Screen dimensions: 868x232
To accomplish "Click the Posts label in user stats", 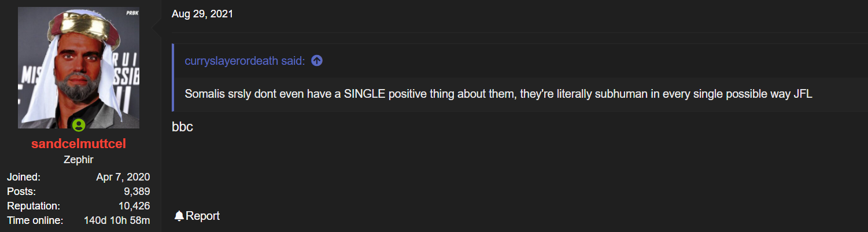I will click(x=21, y=192).
